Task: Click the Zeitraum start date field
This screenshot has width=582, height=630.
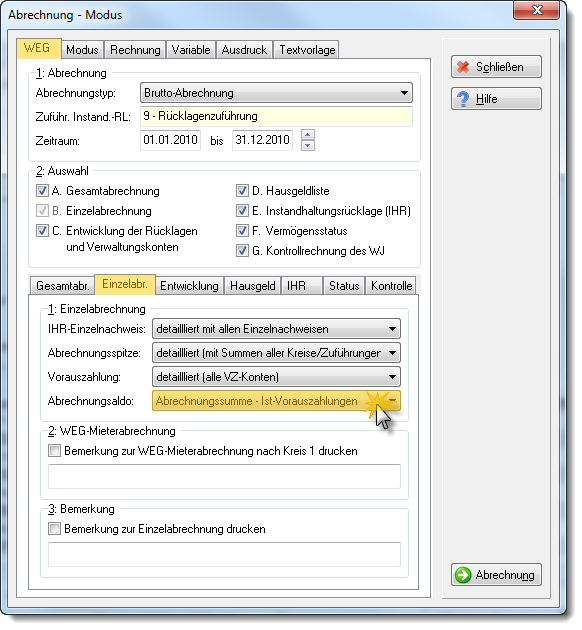Action: tap(170, 140)
